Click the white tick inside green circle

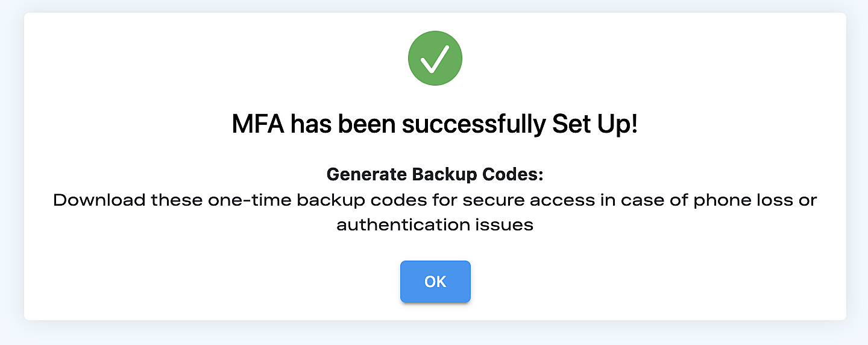[x=435, y=59]
